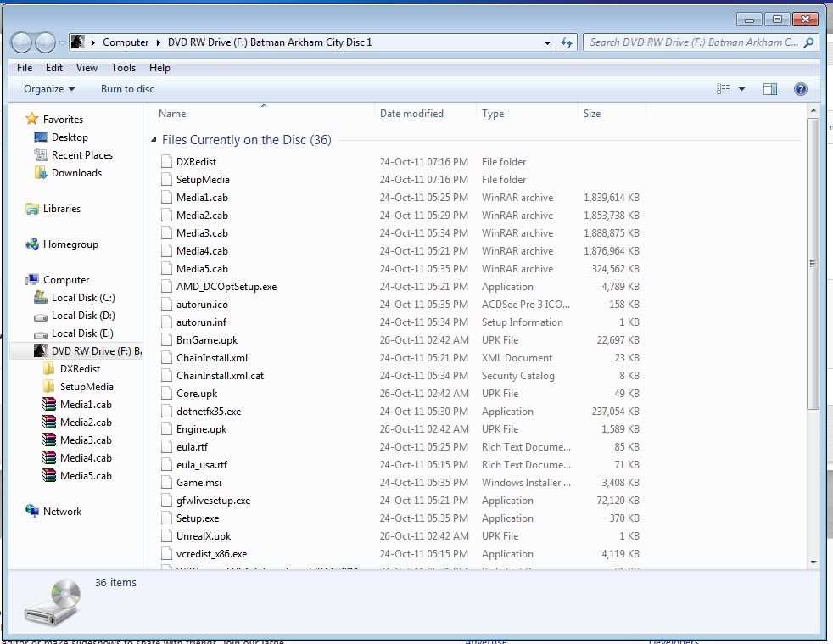This screenshot has width=833, height=644.
Task: Open Local Disk (D:) in navigation pane
Action: (83, 316)
